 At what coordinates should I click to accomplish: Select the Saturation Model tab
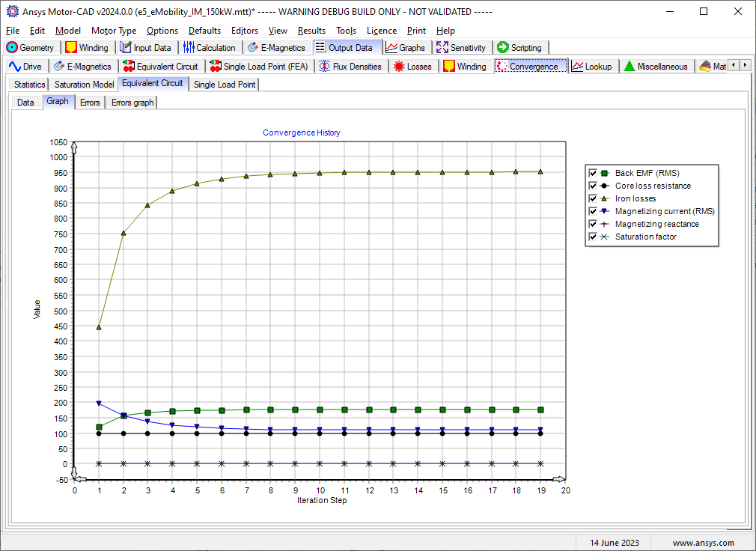85,85
